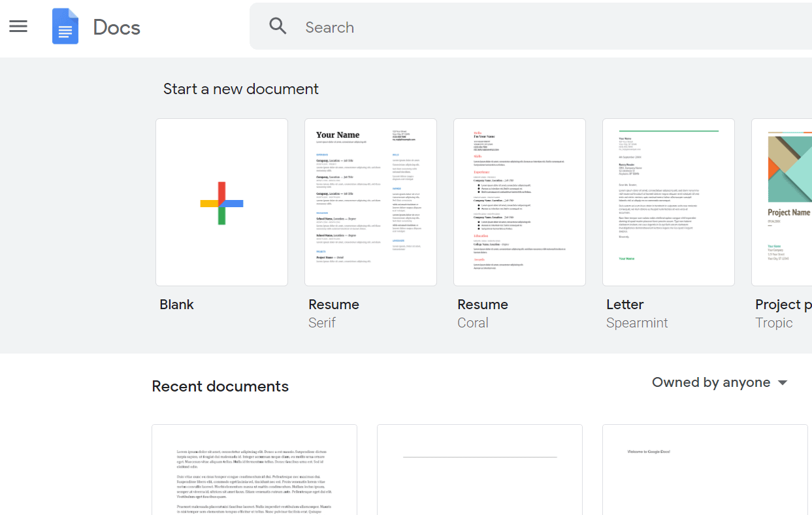
Task: Click the Docs title text
Action: pos(116,27)
